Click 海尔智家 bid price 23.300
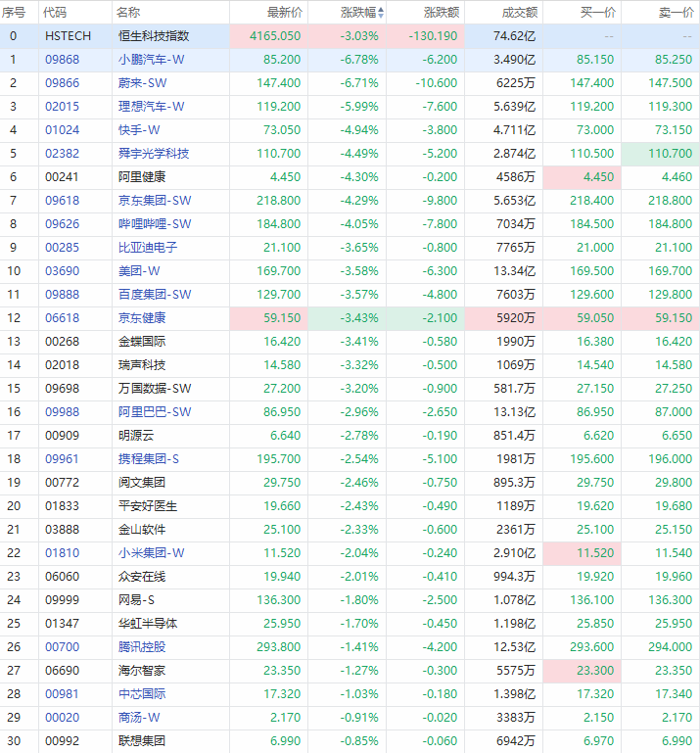 point(595,672)
